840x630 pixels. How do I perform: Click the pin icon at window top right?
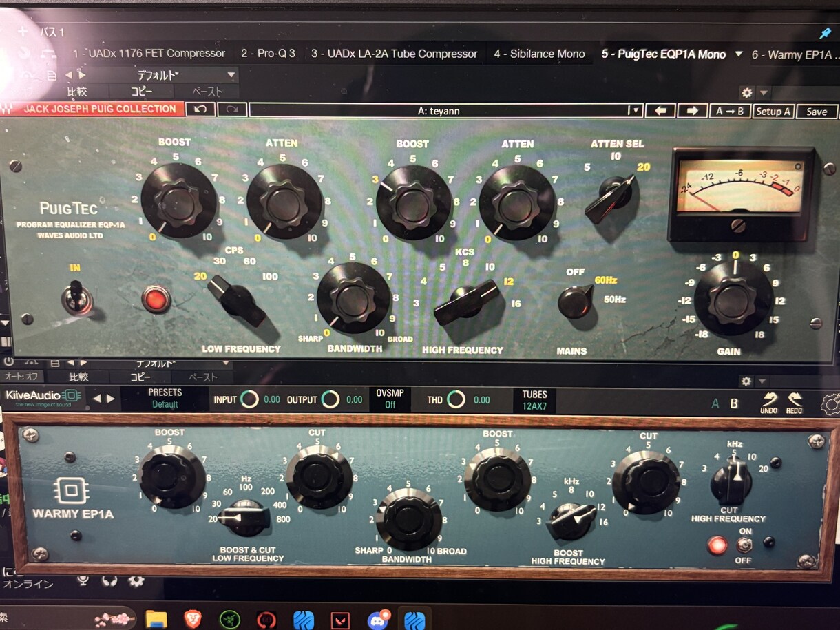824,33
